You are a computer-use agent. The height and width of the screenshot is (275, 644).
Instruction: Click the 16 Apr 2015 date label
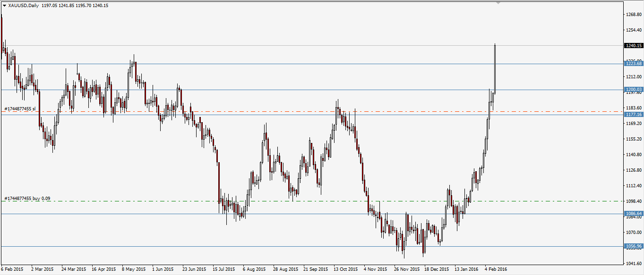pos(104,269)
